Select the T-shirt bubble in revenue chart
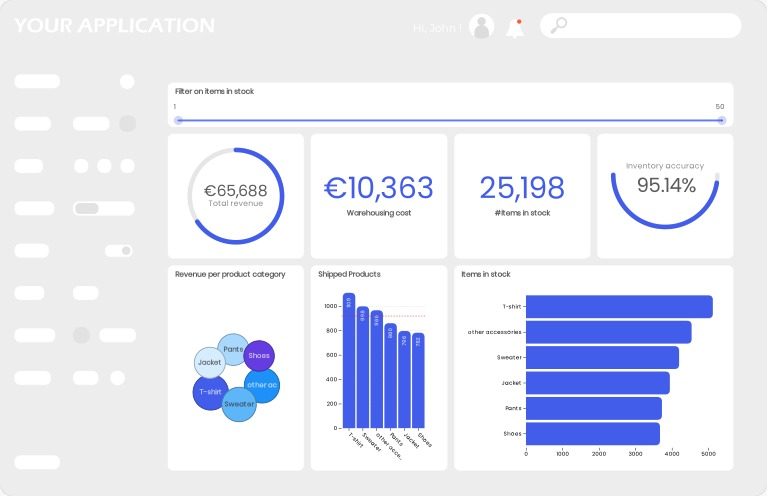Image resolution: width=767 pixels, height=496 pixels. 209,393
